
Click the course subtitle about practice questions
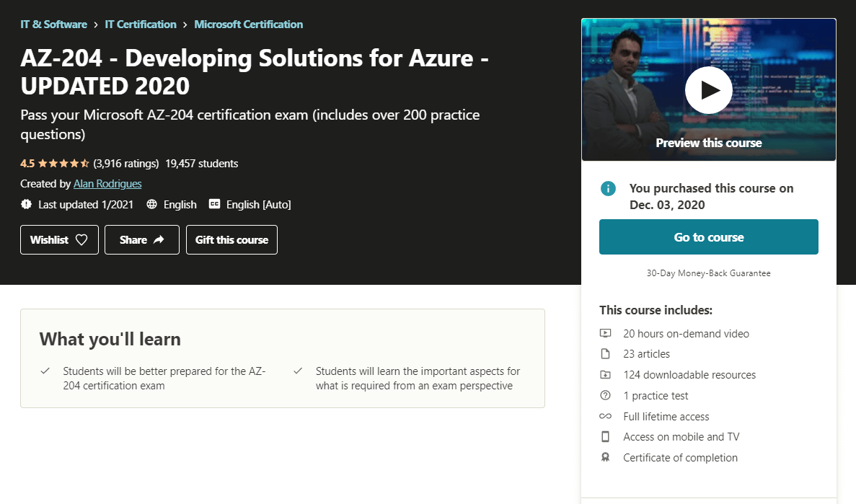point(250,125)
